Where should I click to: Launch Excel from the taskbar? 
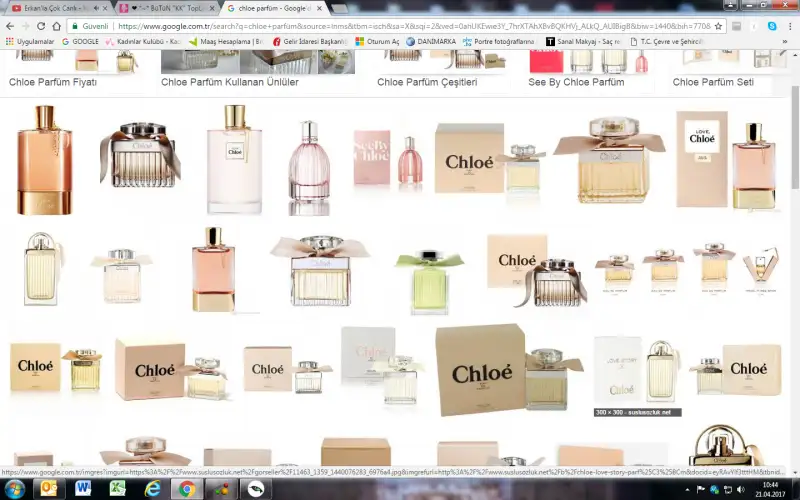click(x=118, y=489)
